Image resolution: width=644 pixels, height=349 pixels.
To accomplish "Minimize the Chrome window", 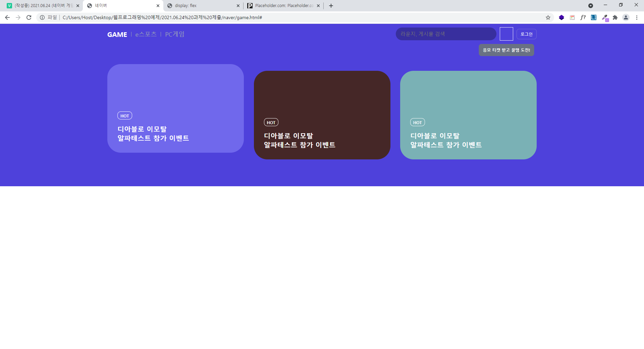I will click(605, 5).
